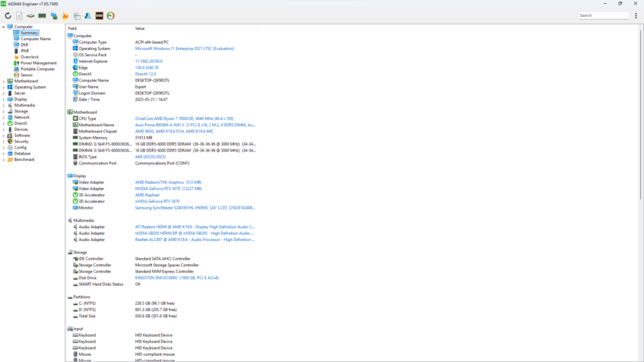Open the Microsoft Windows 11 Enterprise link
This screenshot has width=644, height=362.
184,49
